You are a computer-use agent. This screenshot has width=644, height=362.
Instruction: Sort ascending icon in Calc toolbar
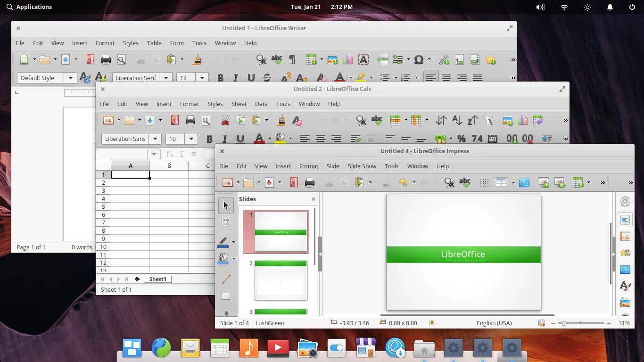coord(457,120)
